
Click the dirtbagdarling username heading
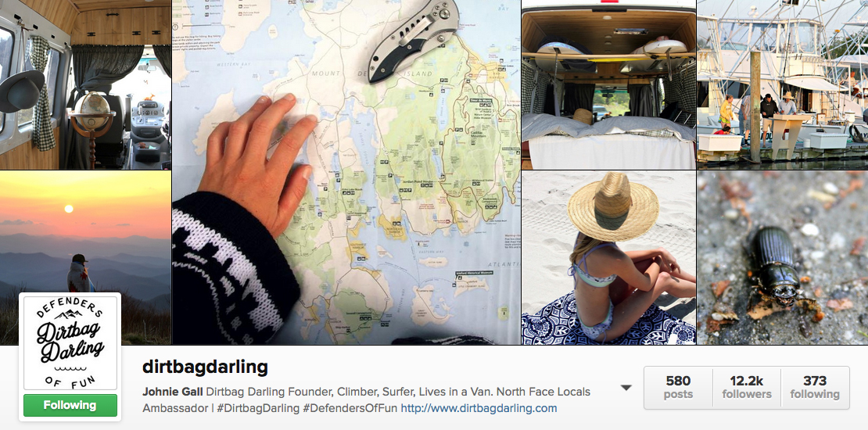(206, 367)
